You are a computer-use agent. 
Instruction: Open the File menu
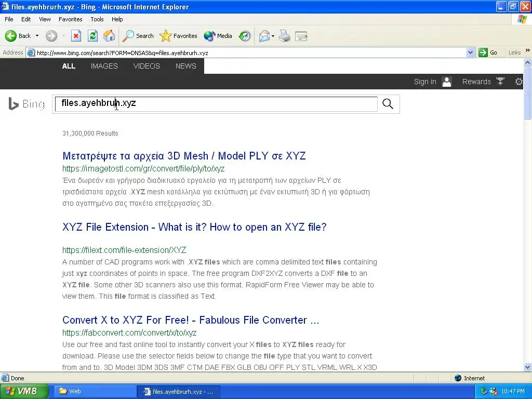click(9, 19)
